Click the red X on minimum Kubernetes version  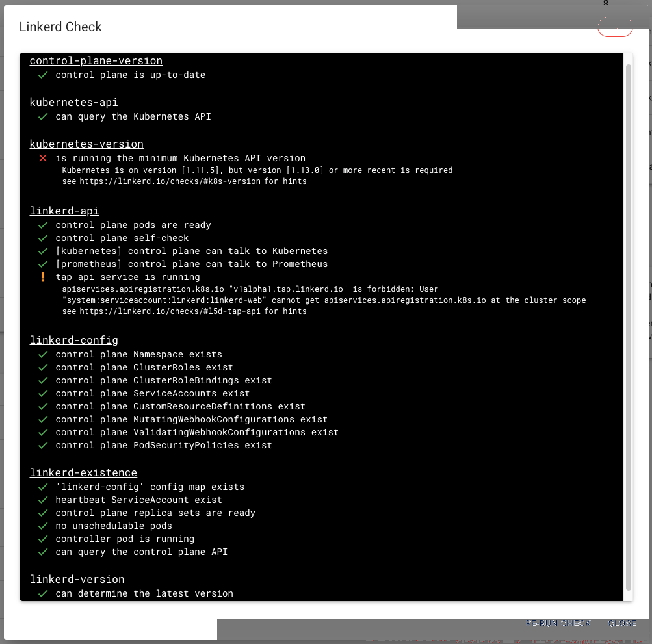(x=43, y=158)
